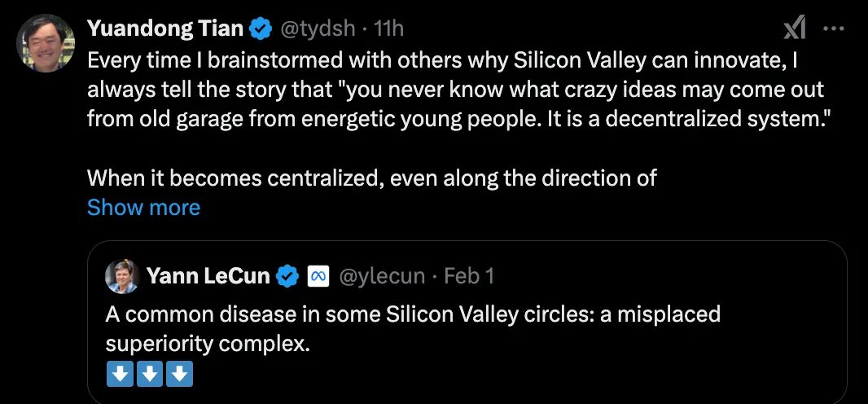Visit Yuandong Tian's profile via display name

tap(165, 29)
